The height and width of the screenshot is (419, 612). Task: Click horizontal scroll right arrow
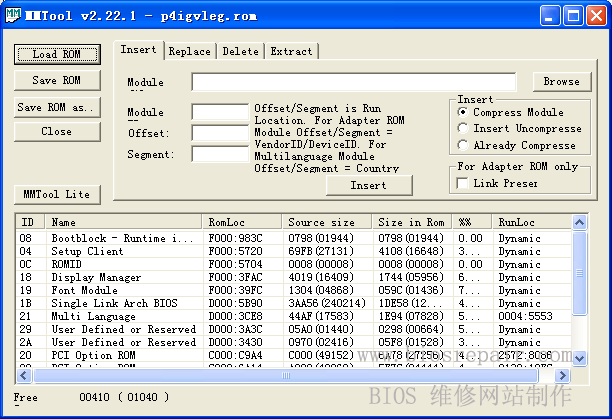coord(562,375)
